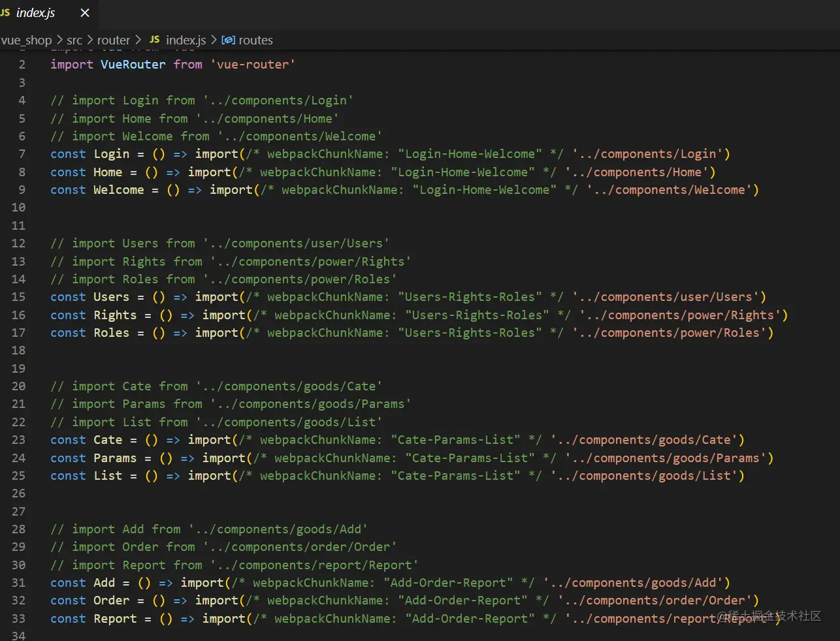Screen dimensions: 840x641
Task: Click the VueRouter import on line 2
Action: point(133,64)
